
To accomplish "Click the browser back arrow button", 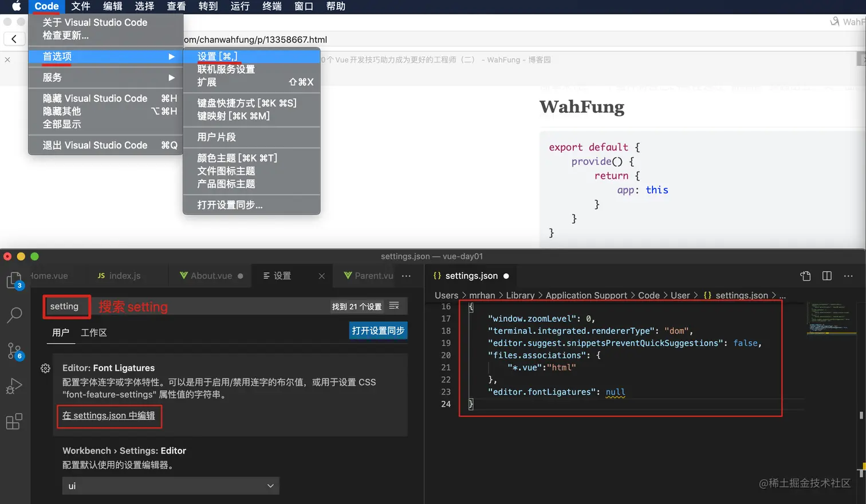I will (14, 39).
